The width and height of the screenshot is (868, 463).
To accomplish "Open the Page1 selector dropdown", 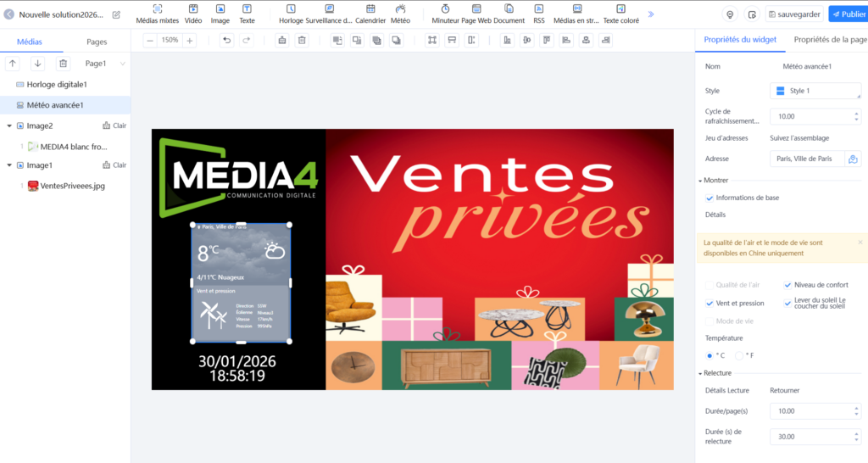I will tap(105, 64).
